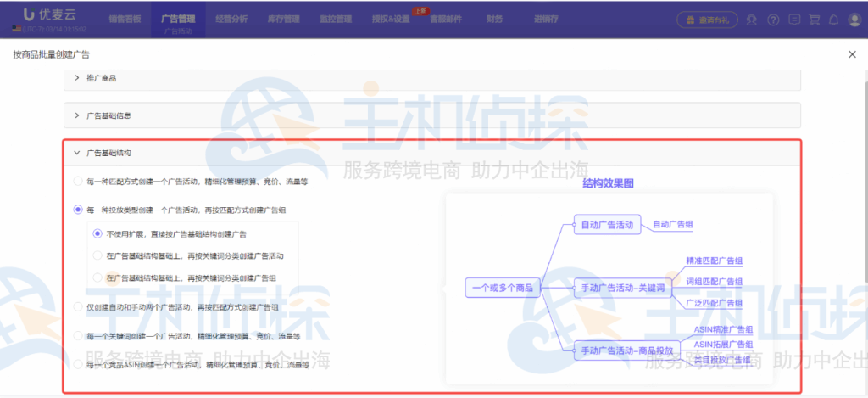Click the 自动广告组 label
This screenshot has height=398, width=868.
(673, 225)
